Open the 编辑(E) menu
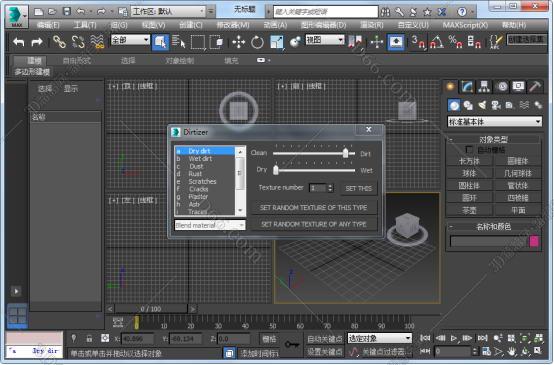This screenshot has width=554, height=365. 48,25
